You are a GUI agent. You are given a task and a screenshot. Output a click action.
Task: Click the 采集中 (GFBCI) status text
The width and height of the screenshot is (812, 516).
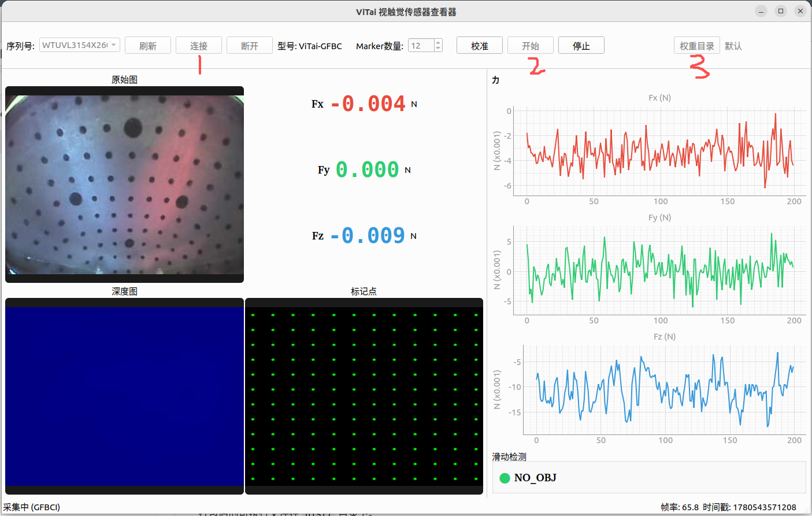32,507
